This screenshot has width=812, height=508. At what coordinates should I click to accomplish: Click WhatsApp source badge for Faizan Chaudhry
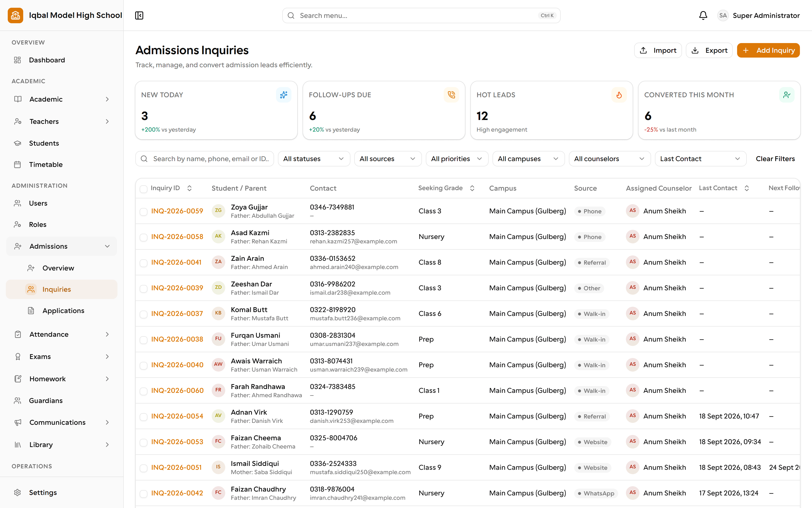coord(596,493)
